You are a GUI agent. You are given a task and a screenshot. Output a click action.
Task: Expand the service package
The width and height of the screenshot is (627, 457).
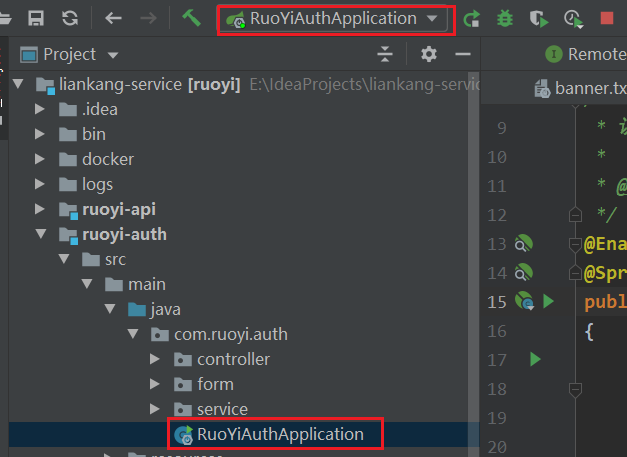pos(154,409)
